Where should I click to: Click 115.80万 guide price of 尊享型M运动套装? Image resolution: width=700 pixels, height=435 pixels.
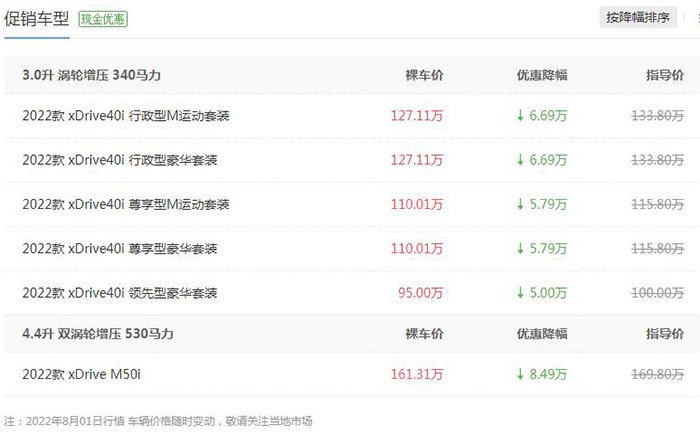pyautogui.click(x=658, y=204)
